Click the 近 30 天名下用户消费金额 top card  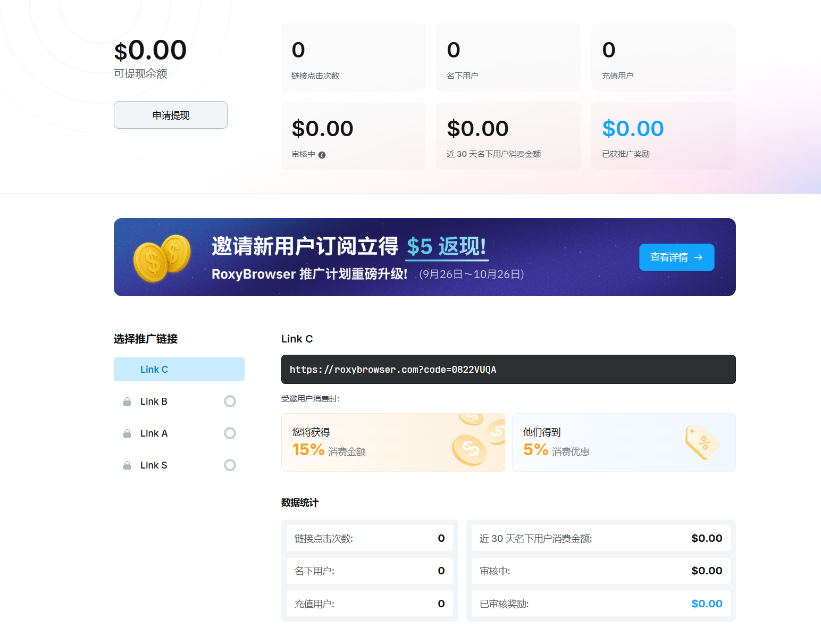508,136
